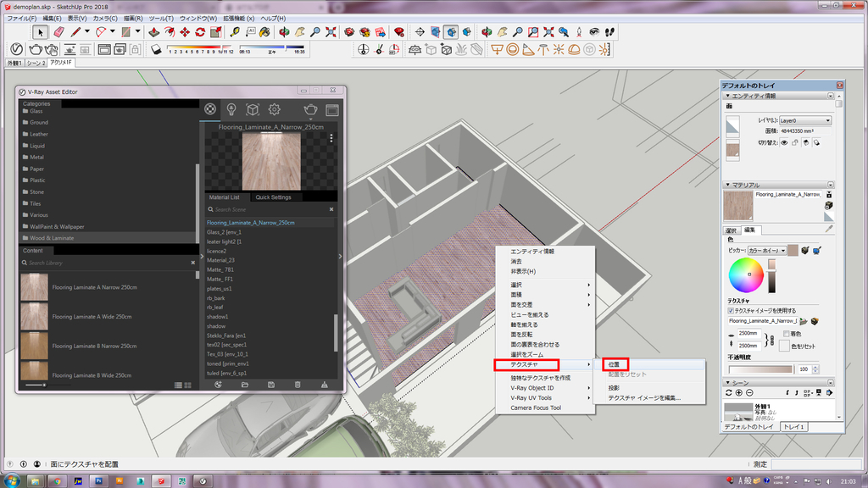Open the Layer0 layer dropdown
Screen dimensions: 868x488
805,120
